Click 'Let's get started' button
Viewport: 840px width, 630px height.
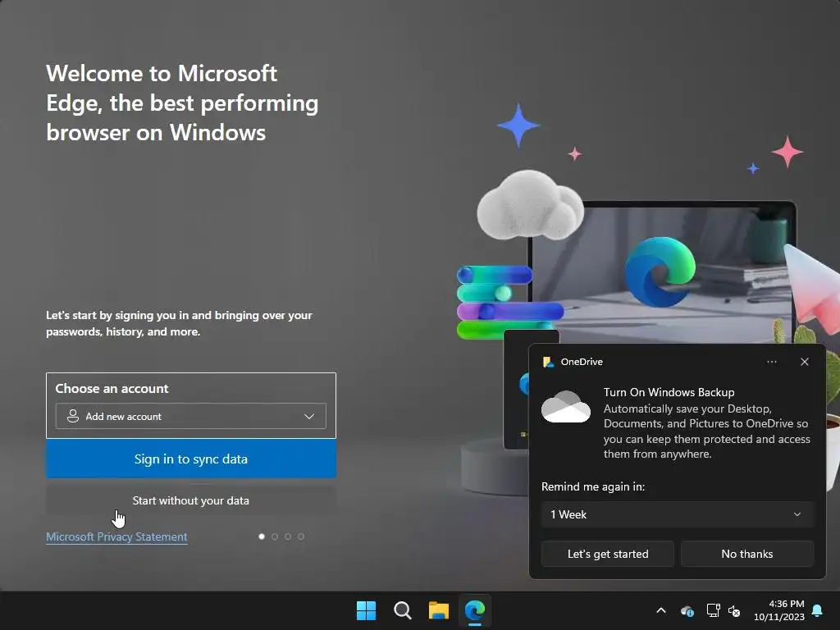coord(608,554)
